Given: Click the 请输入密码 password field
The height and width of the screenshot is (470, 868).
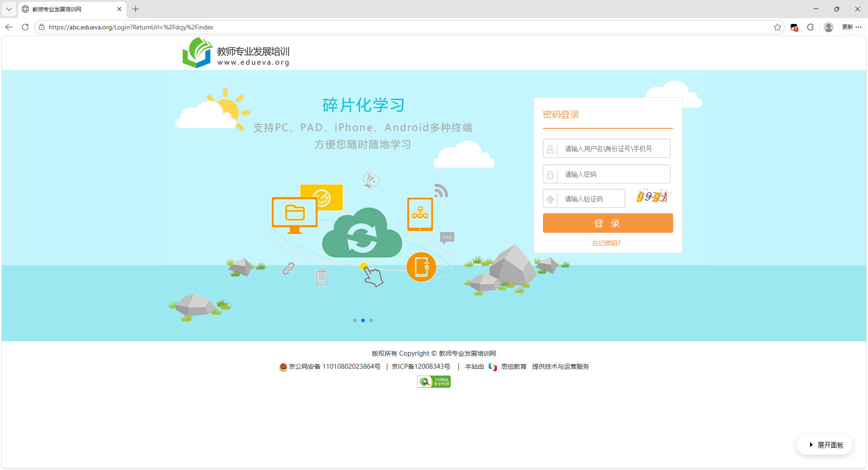Looking at the screenshot, I should coord(613,174).
